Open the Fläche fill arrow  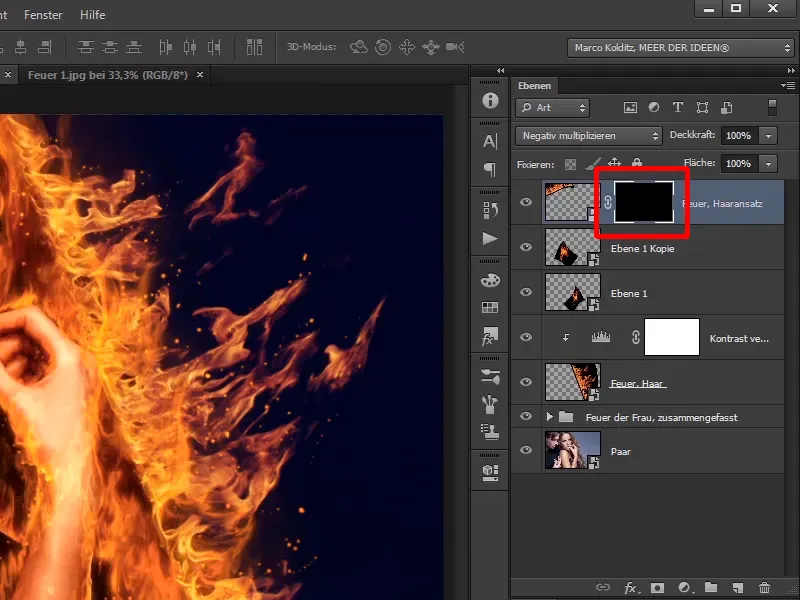[x=768, y=164]
